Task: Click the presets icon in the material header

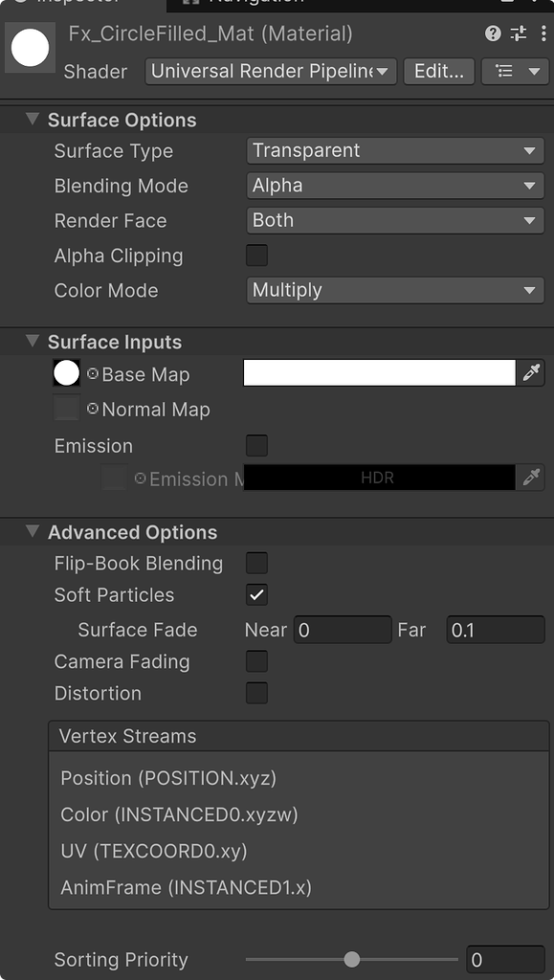Action: click(519, 33)
